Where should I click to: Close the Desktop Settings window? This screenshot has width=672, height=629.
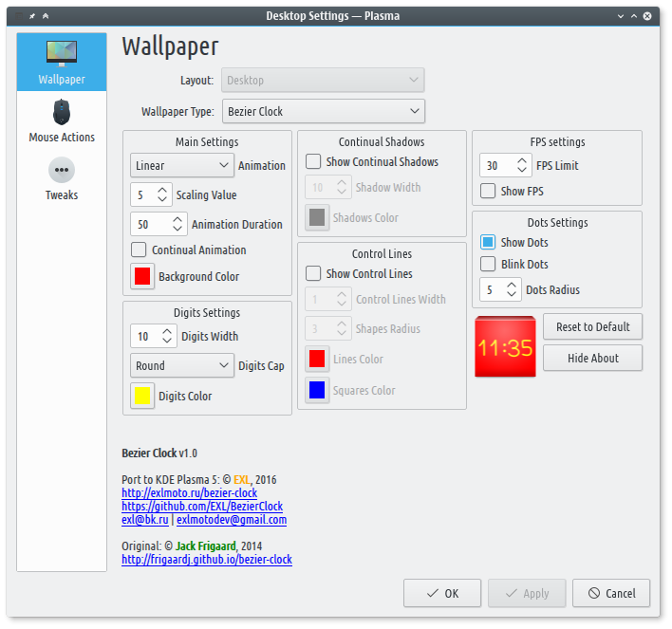647,16
